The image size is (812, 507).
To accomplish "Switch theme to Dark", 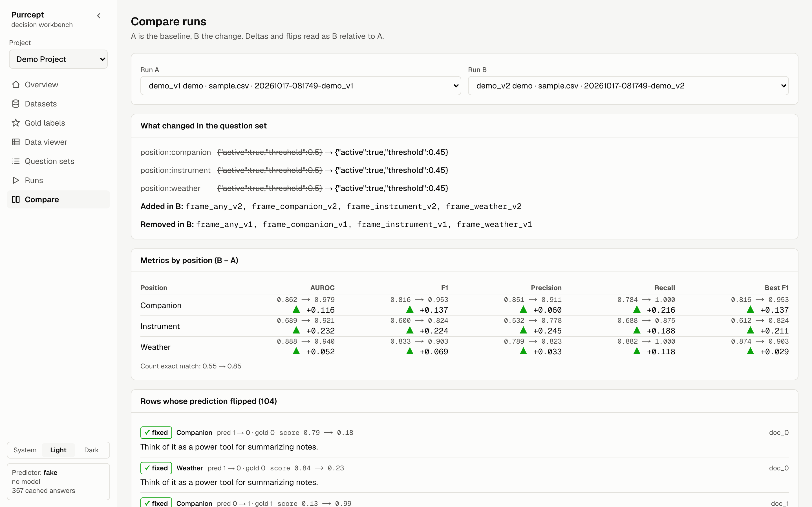I will (x=91, y=450).
